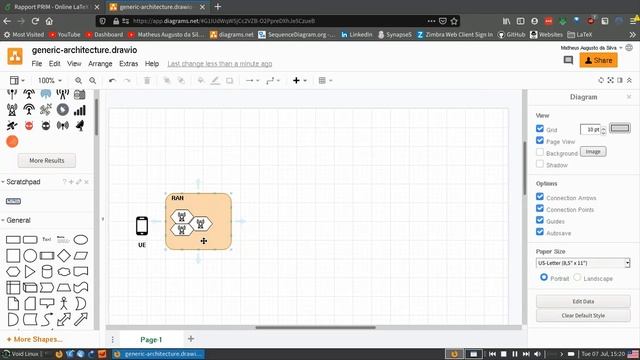Screen dimensions: 640x360
Task: Open the zoom level 100% dropdown
Action: click(x=49, y=81)
